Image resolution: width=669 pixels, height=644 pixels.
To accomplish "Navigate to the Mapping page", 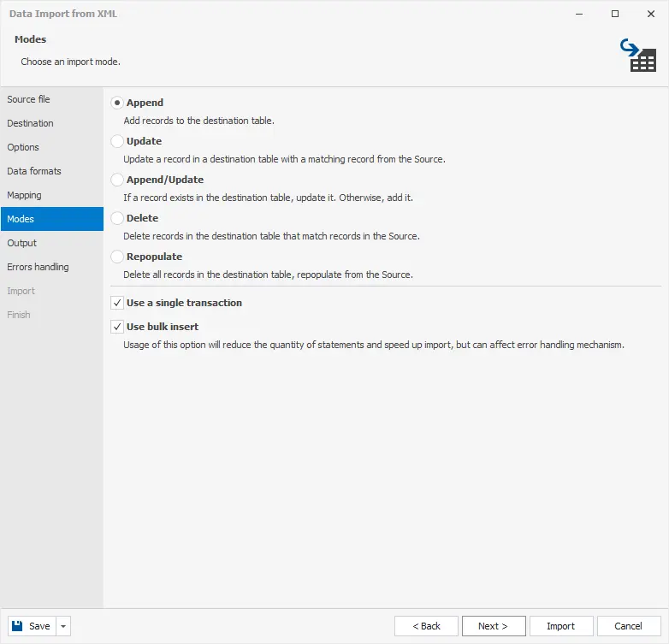I will coord(25,195).
